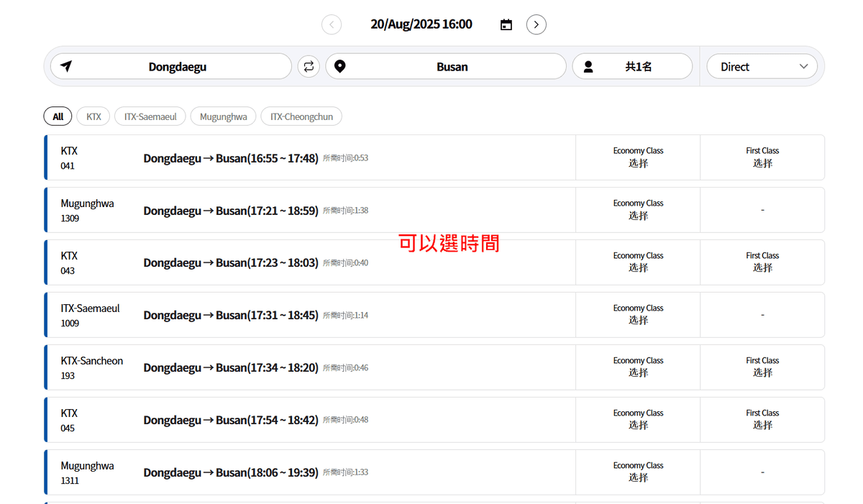Viewport: 863px width, 504px height.
Task: Expand the Direct trip type dropdown
Action: tap(762, 67)
